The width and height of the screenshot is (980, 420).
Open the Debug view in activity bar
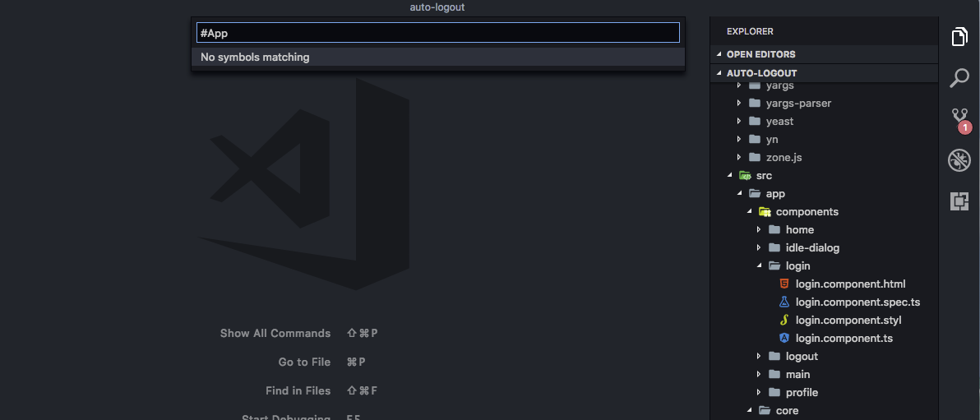point(959,160)
